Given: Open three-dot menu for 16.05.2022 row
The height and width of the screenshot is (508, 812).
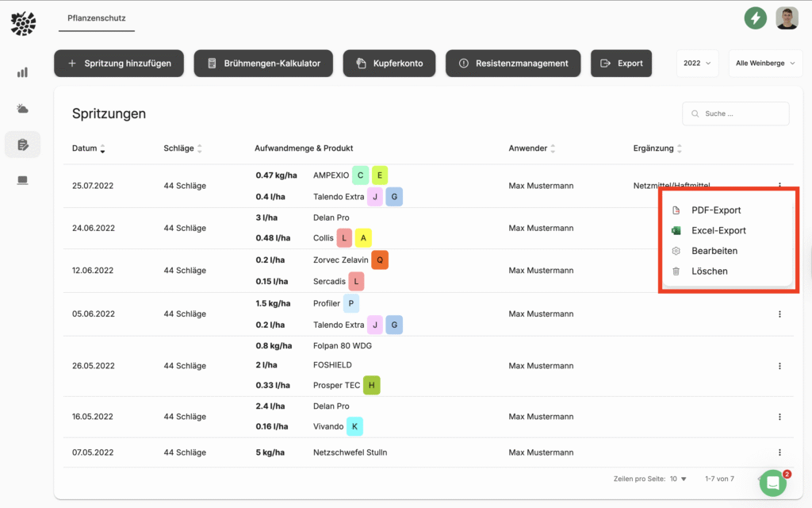Looking at the screenshot, I should [779, 417].
